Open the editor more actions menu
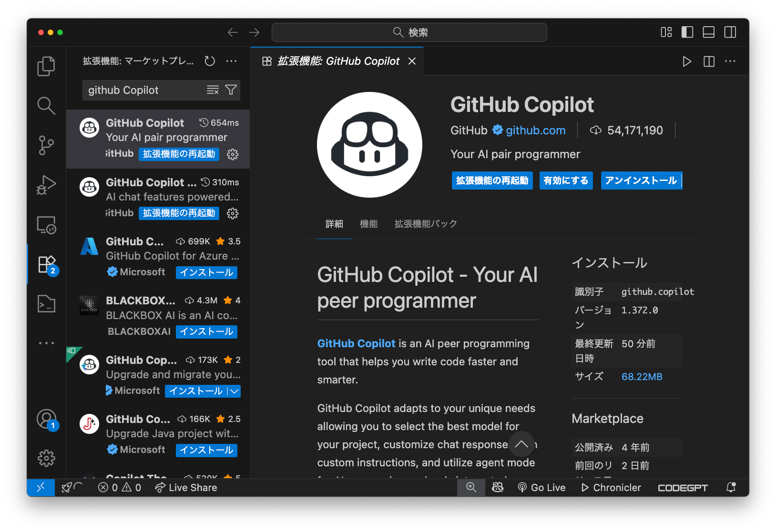776x532 pixels. point(730,61)
